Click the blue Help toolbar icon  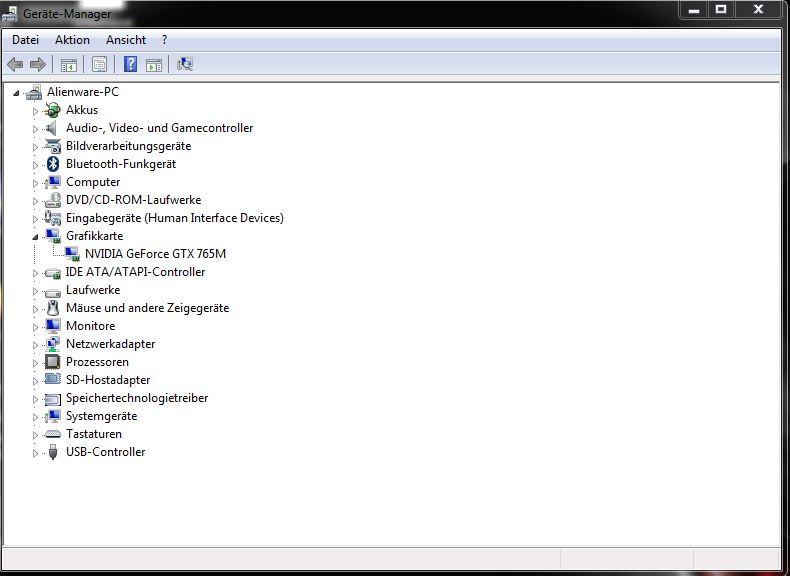pos(130,64)
